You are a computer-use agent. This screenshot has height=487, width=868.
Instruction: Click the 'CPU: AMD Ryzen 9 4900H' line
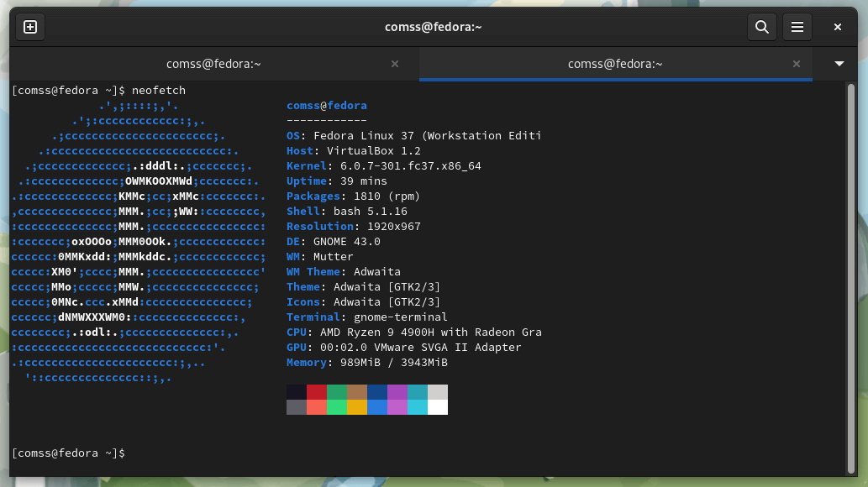click(414, 332)
